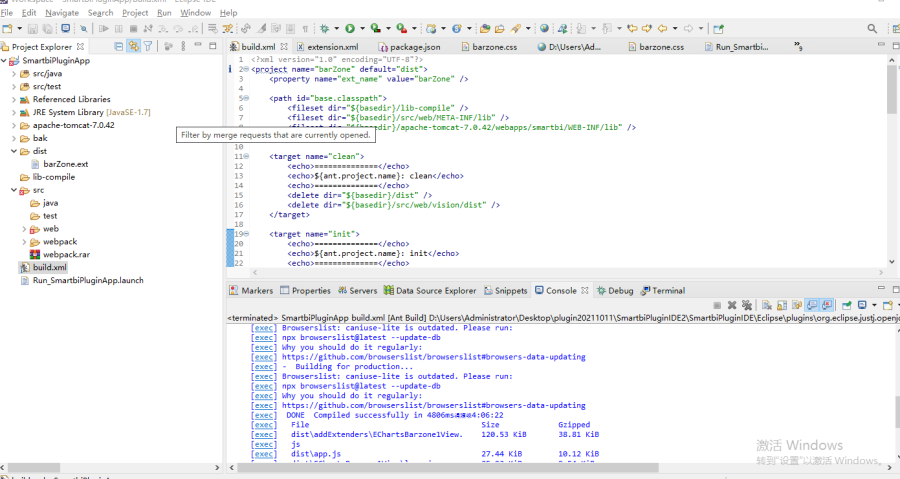Collapse the src folder node

(x=14, y=190)
